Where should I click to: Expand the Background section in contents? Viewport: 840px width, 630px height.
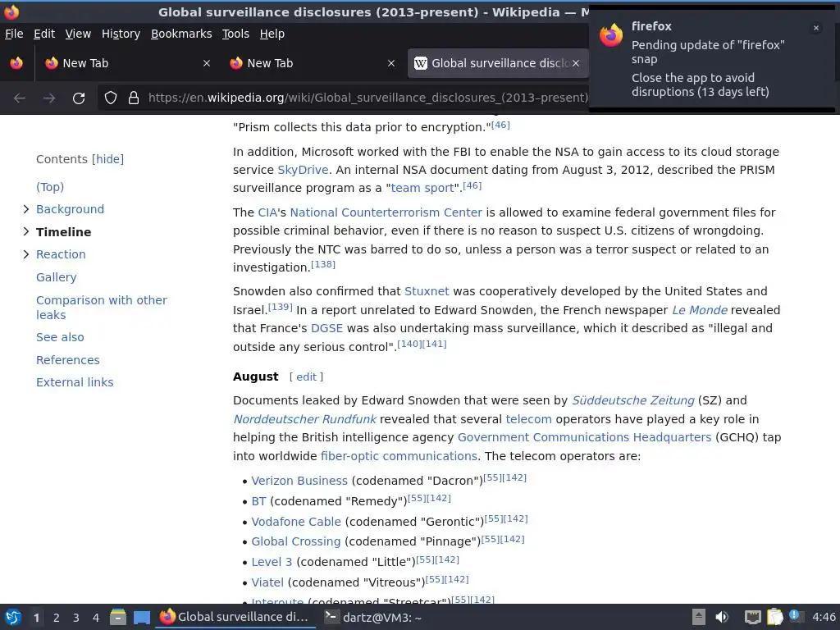tap(25, 209)
